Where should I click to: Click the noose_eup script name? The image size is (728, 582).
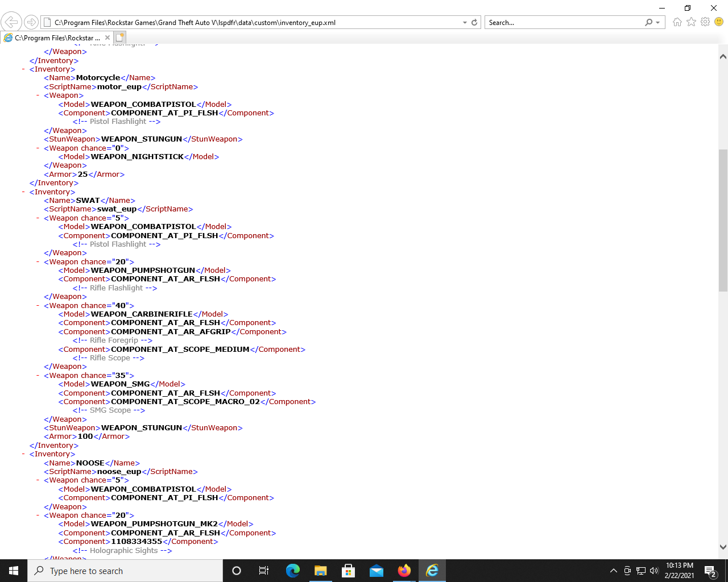119,472
